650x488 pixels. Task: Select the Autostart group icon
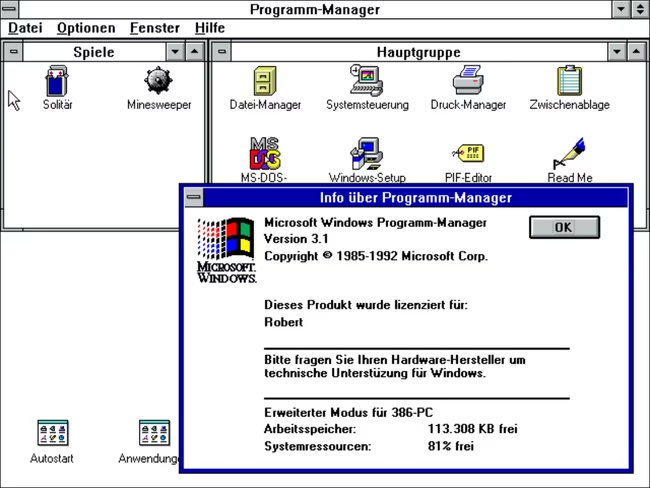click(52, 432)
